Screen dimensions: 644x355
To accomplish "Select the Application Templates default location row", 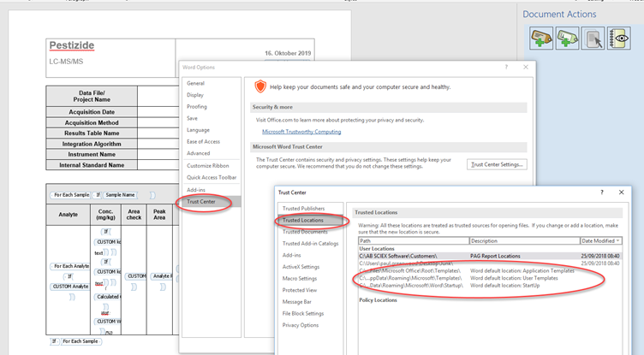I will point(490,271).
